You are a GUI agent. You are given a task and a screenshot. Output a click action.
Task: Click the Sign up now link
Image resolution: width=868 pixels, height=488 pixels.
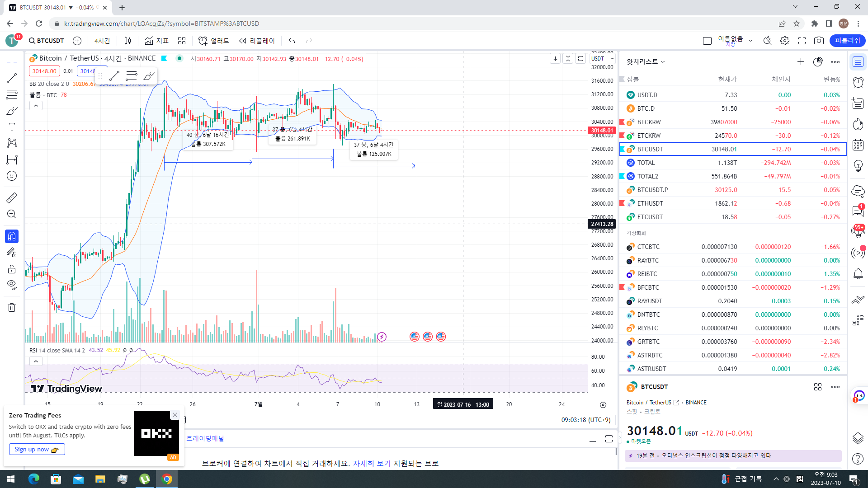tap(37, 449)
